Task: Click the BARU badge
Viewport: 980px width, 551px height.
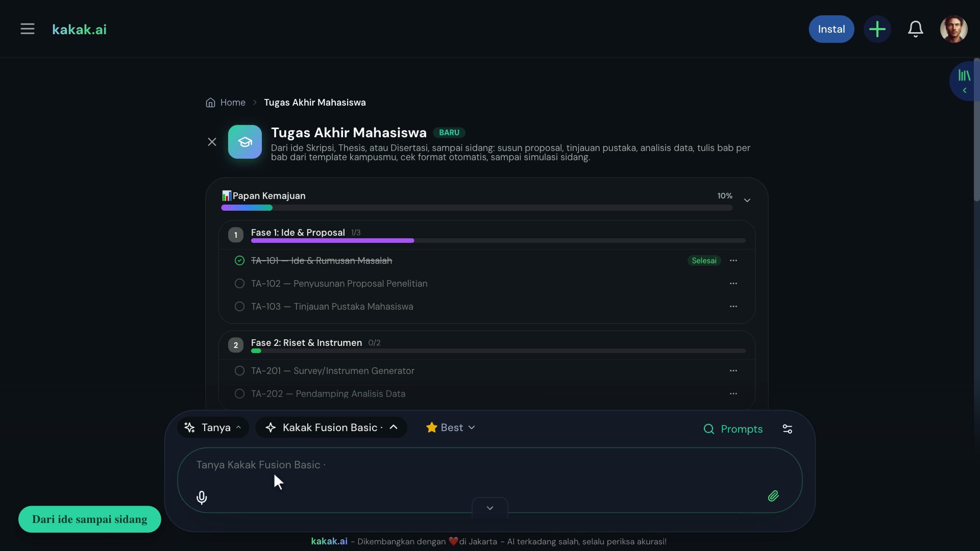Action: tap(449, 133)
